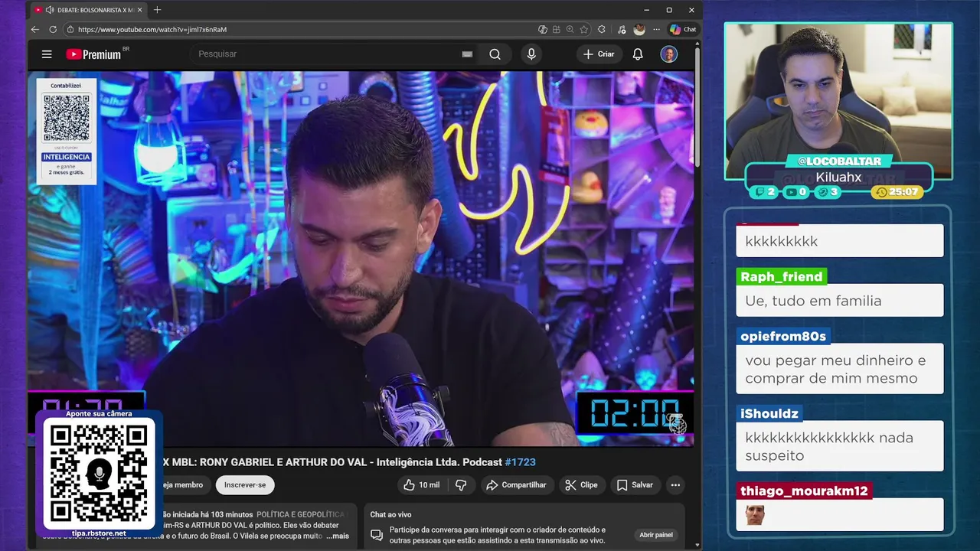Open the Criar create menu
Image resolution: width=980 pixels, height=551 pixels.
599,54
